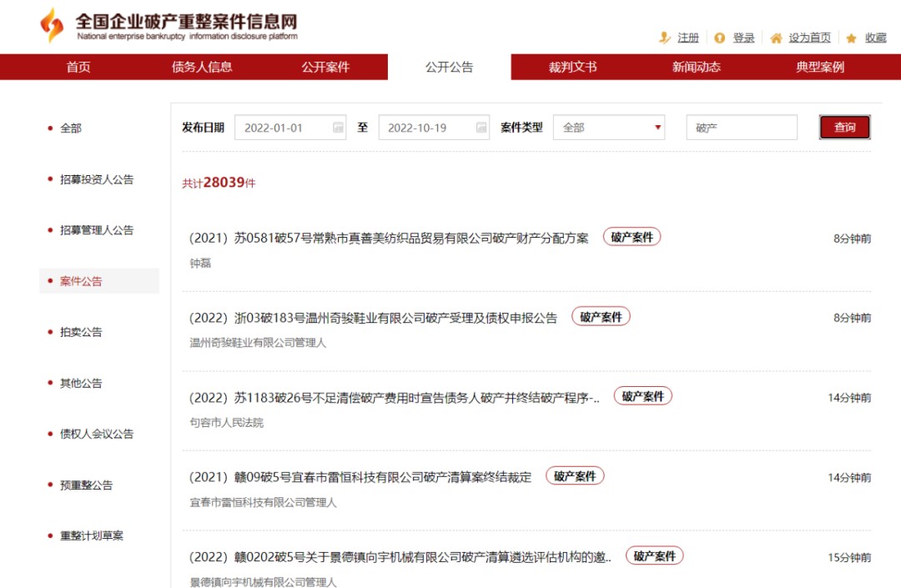Select 其他公告 in the sidebar
This screenshot has width=901, height=588.
81,383
